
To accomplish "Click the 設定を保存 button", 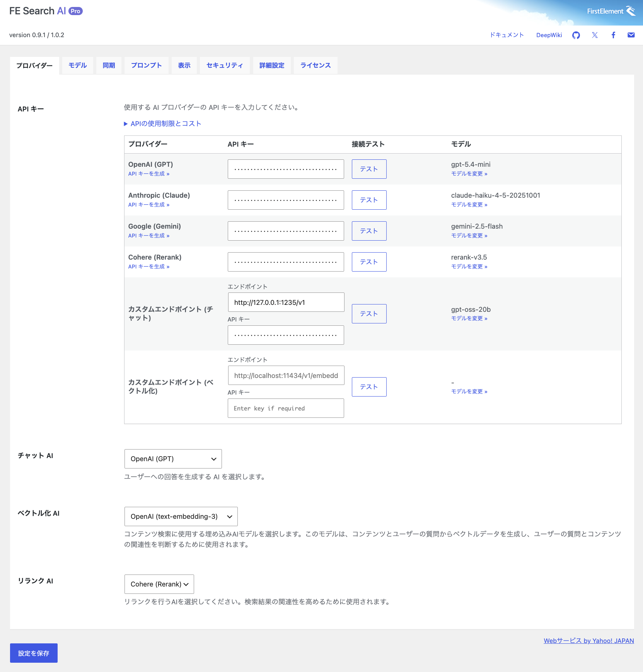I will [x=34, y=653].
